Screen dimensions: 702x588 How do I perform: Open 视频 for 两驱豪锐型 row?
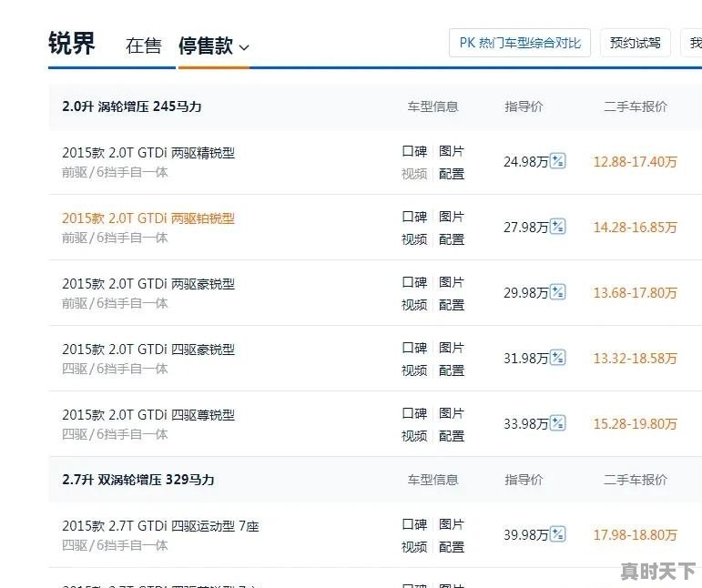(x=414, y=305)
